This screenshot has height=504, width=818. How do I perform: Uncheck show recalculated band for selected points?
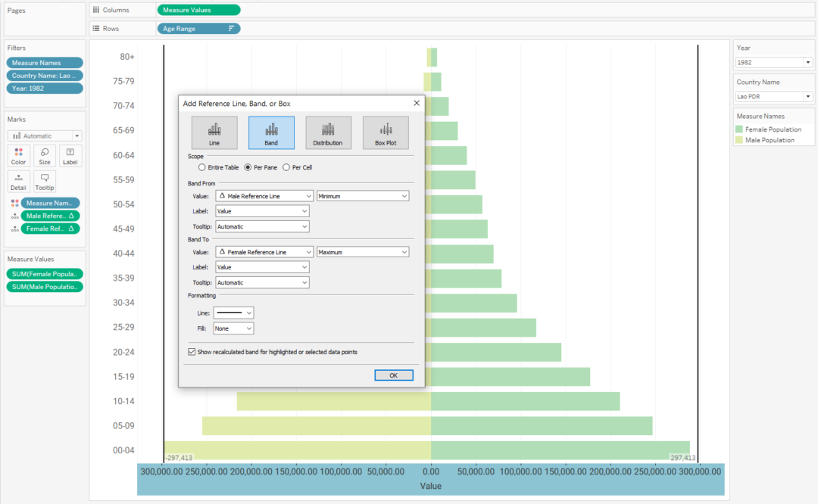(x=192, y=350)
